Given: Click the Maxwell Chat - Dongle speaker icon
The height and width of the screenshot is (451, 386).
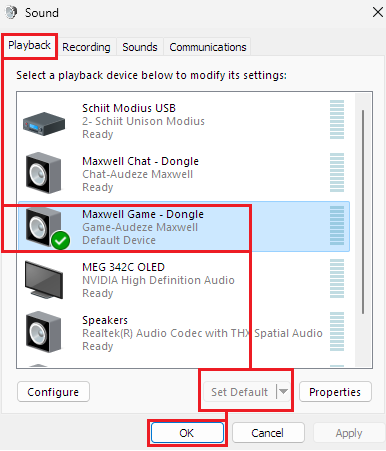Looking at the screenshot, I should point(44,173).
